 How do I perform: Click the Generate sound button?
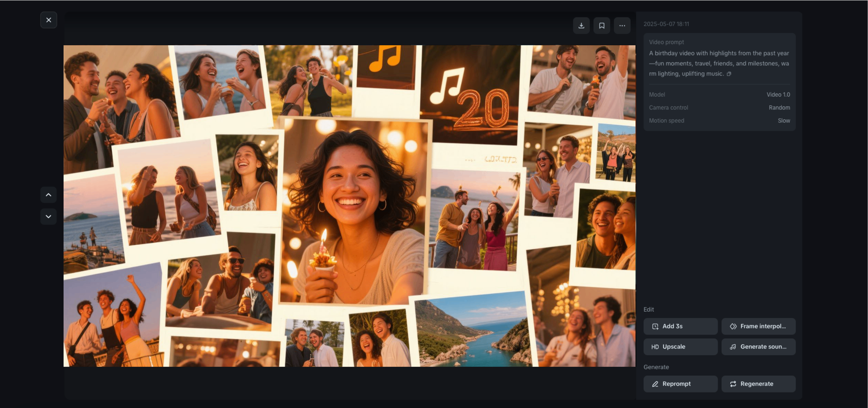pos(758,347)
